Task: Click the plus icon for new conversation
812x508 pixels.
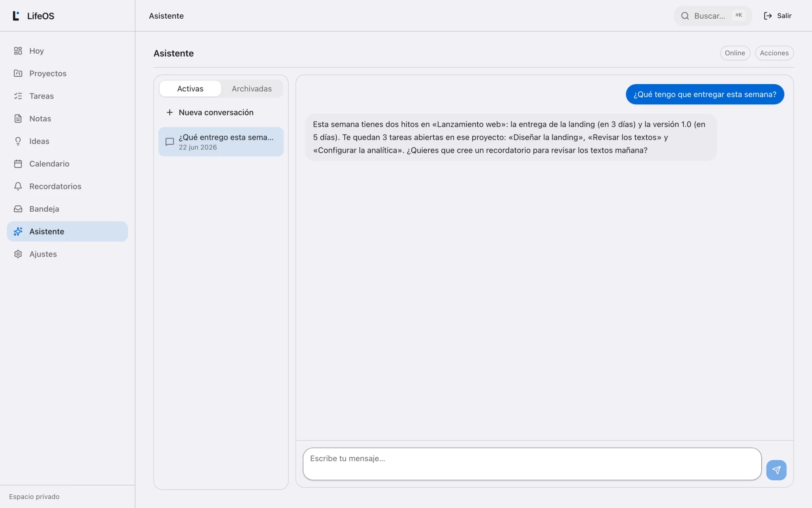Action: point(170,112)
